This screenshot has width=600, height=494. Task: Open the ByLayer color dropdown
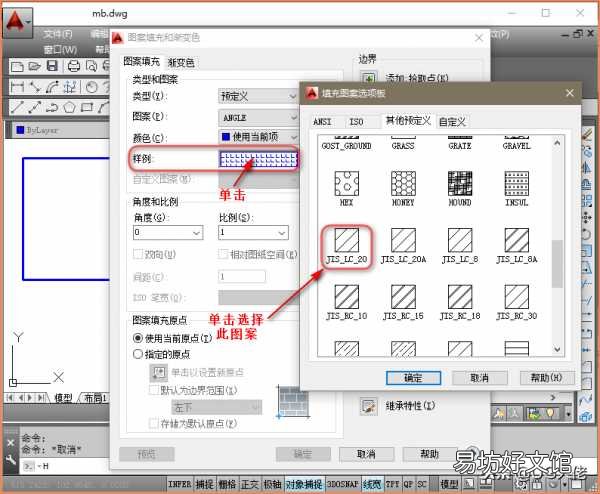(61, 130)
